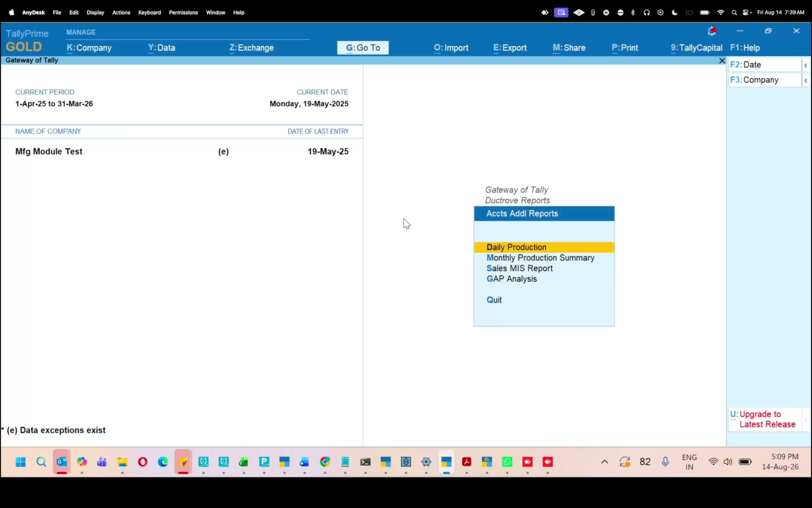
Task: Switch to Word in the taskbar
Action: pyautogui.click(x=304, y=462)
